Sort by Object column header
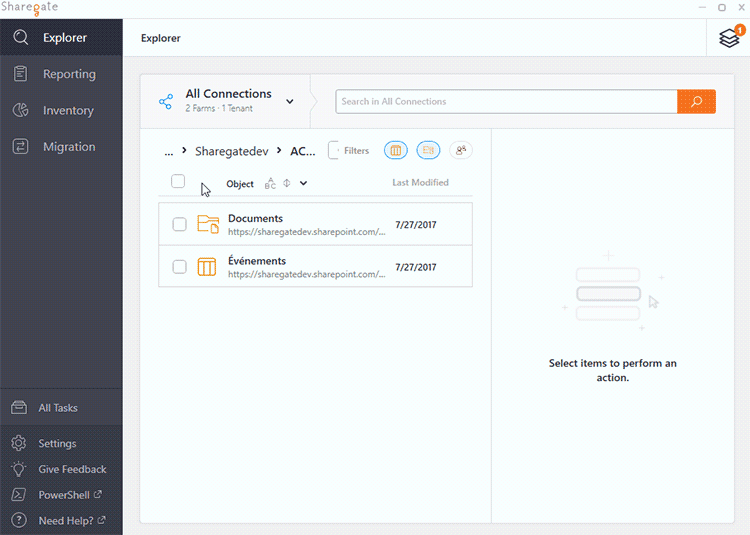 [240, 184]
